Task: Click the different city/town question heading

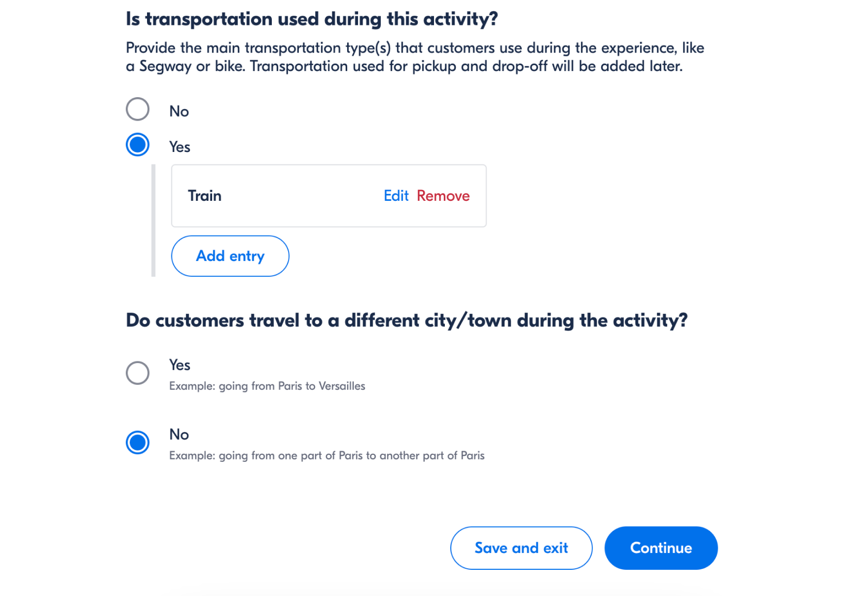Action: (x=406, y=320)
